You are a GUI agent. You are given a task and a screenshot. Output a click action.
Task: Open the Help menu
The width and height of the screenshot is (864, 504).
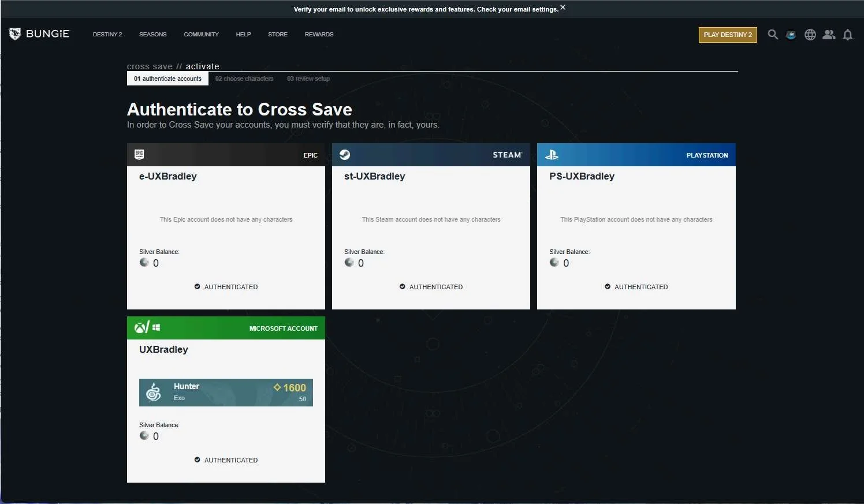click(243, 35)
